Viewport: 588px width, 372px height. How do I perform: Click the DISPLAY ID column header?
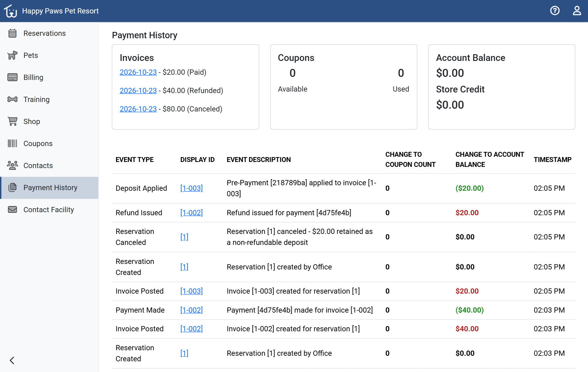(197, 160)
